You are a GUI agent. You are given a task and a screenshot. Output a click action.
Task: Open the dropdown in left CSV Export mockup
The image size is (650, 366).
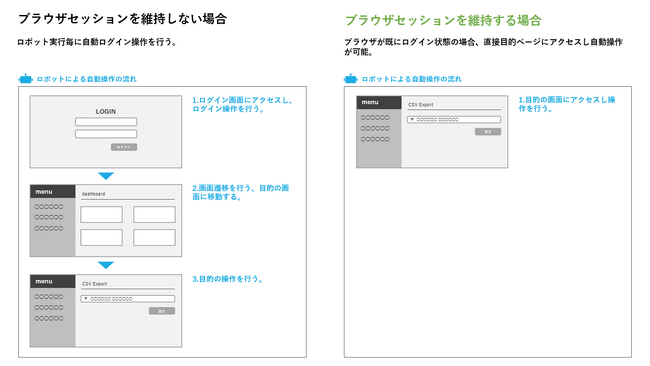128,299
